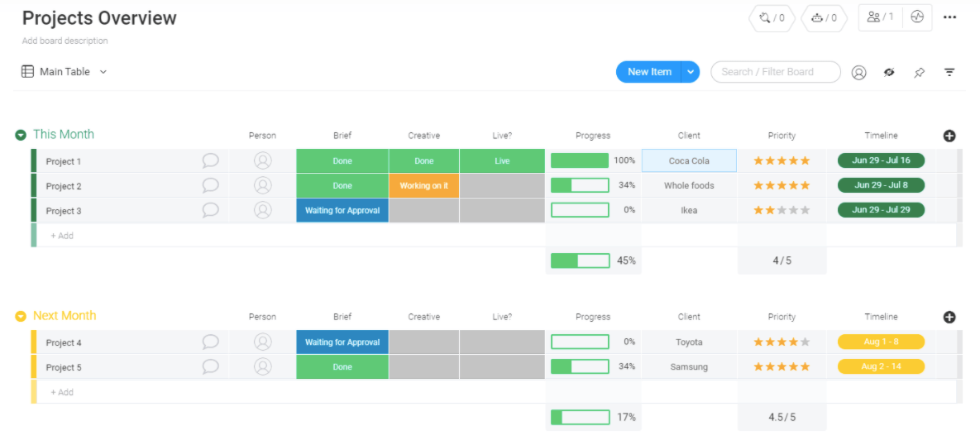Change Project 1 Live status
This screenshot has width=980, height=445.
tap(503, 160)
